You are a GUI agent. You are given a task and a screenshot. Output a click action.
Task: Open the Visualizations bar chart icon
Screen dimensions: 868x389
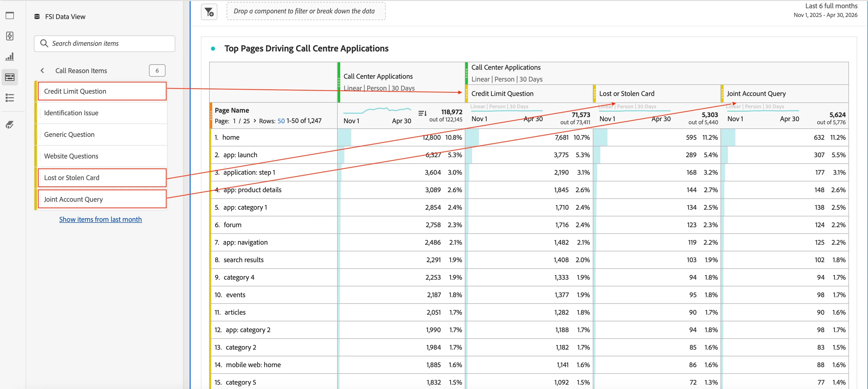[x=10, y=56]
